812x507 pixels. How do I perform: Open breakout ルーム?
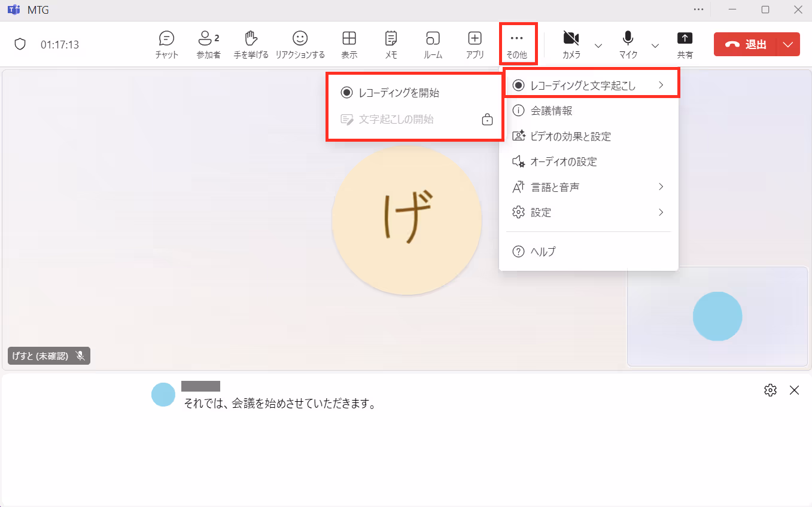(433, 45)
